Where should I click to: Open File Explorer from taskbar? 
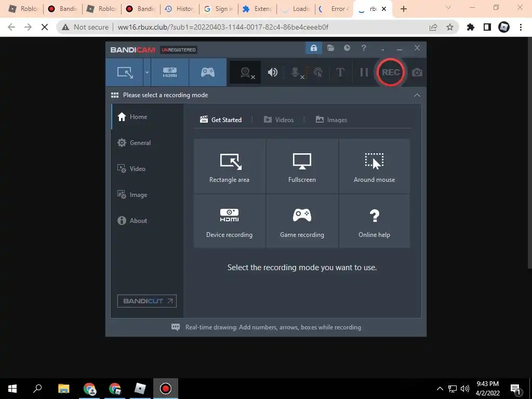63,389
